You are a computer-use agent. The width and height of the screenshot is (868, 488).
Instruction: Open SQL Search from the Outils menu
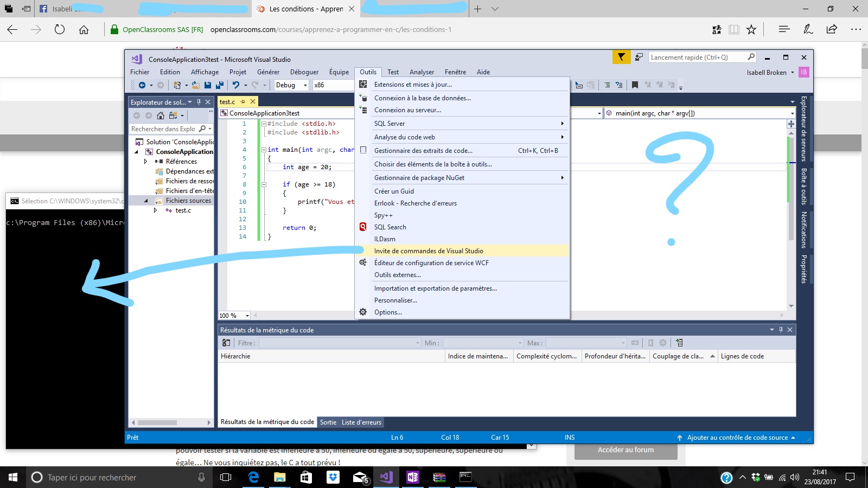pos(390,227)
